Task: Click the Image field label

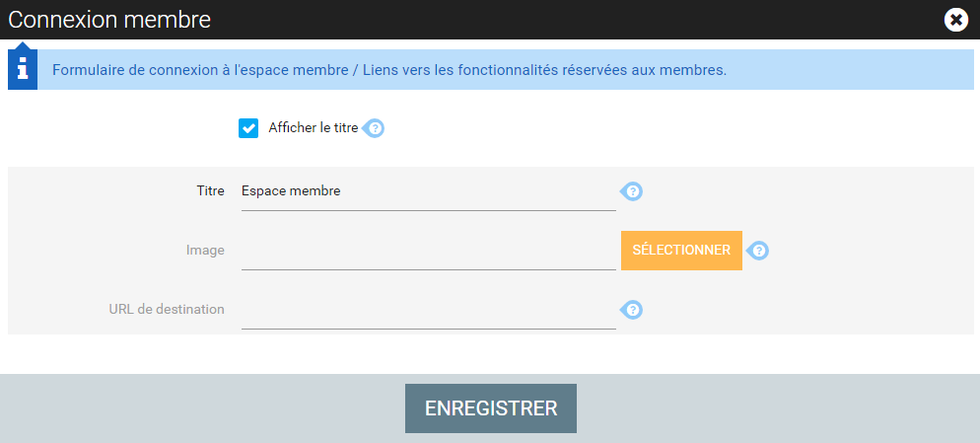Action: 205,251
